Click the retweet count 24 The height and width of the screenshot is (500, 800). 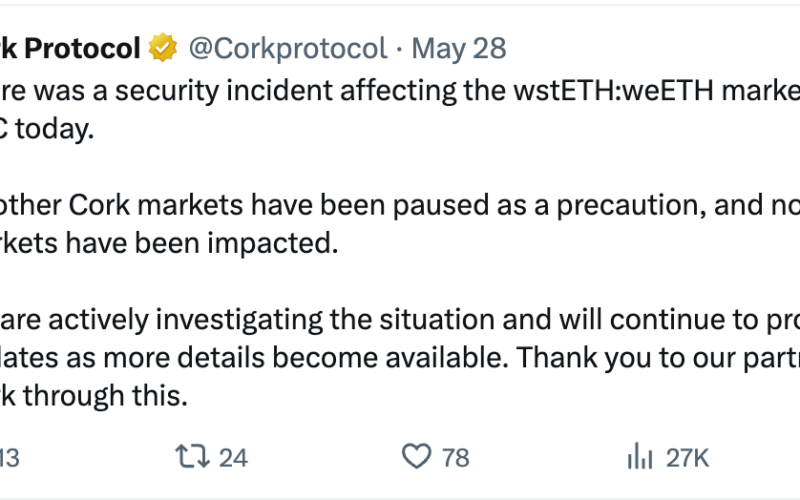click(x=233, y=457)
